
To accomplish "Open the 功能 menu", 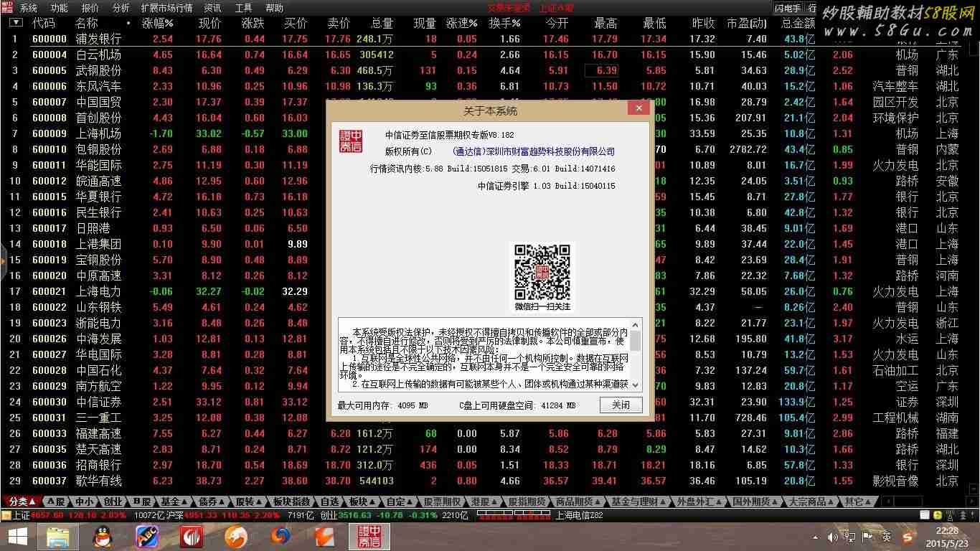I will pos(60,8).
